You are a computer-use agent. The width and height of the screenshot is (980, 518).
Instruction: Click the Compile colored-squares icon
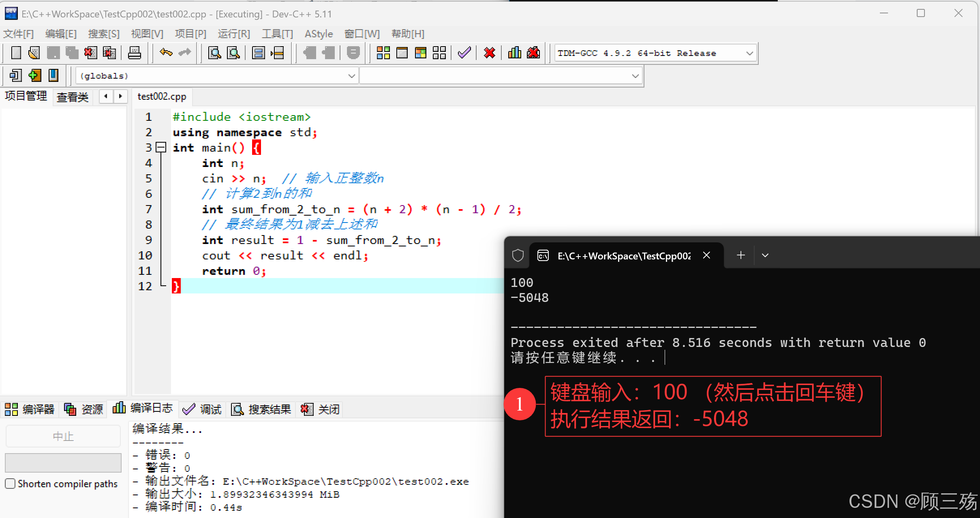pos(383,53)
